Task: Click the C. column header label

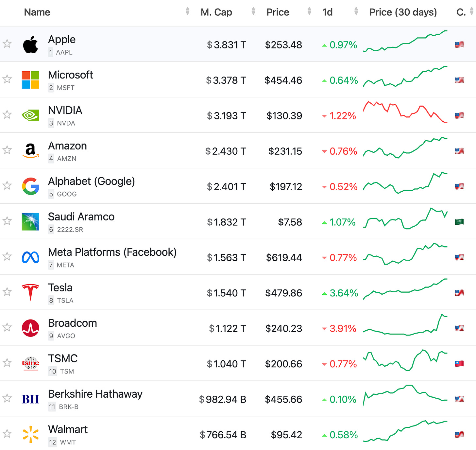Action: click(461, 12)
